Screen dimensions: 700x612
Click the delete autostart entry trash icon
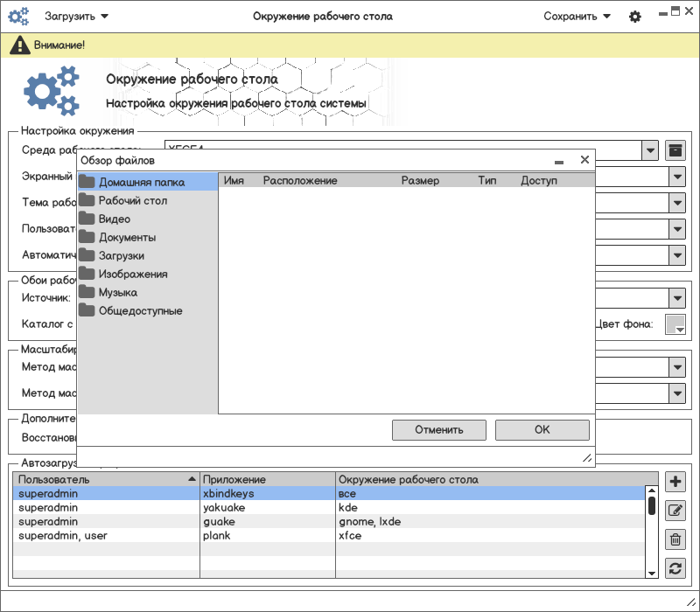(x=675, y=539)
